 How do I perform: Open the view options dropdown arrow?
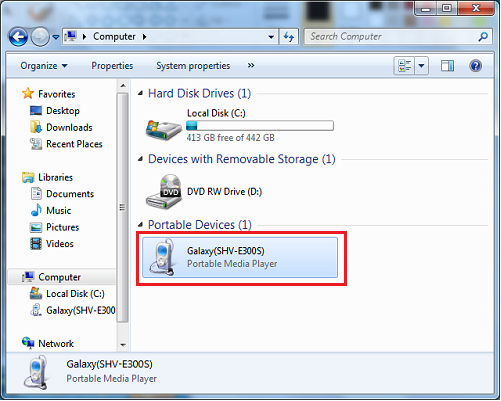(422, 66)
